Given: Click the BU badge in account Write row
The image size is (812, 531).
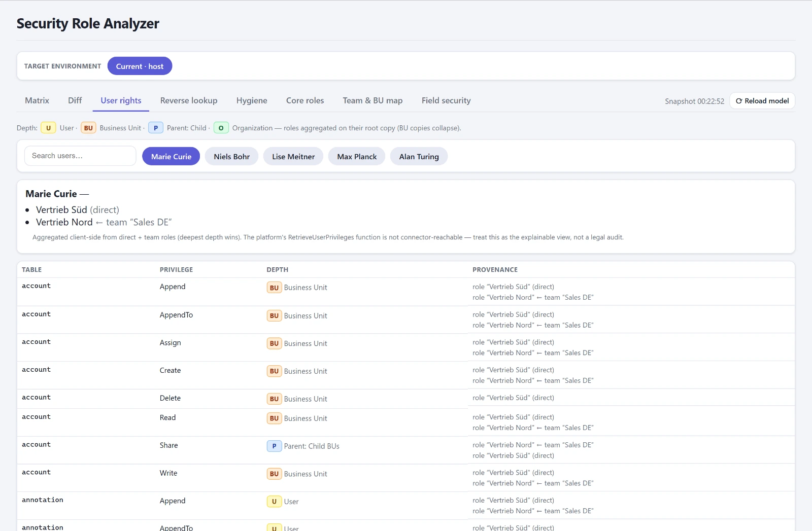Looking at the screenshot, I should click(274, 474).
